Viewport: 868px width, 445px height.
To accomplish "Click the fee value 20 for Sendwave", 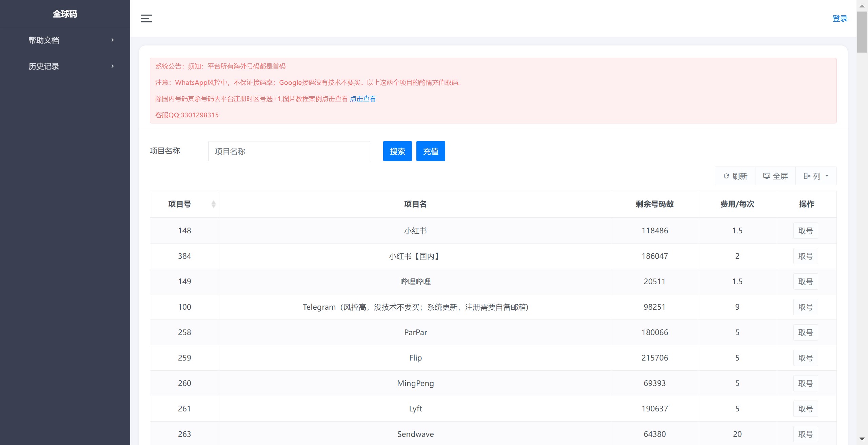I will tap(737, 434).
